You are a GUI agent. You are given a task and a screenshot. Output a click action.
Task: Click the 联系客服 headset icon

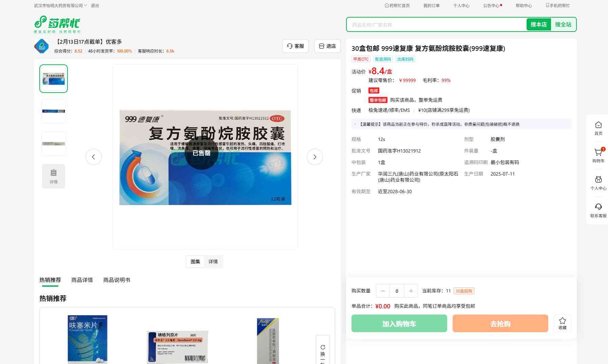click(x=598, y=207)
